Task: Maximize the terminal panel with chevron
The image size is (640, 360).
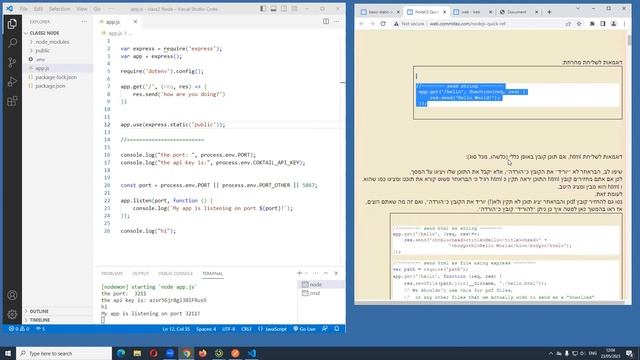Action: click(x=326, y=273)
